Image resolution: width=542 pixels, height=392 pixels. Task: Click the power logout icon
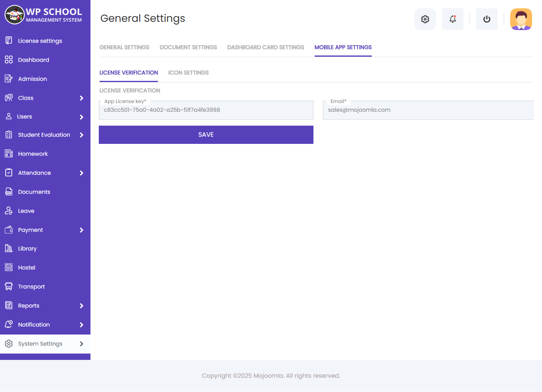click(x=487, y=19)
